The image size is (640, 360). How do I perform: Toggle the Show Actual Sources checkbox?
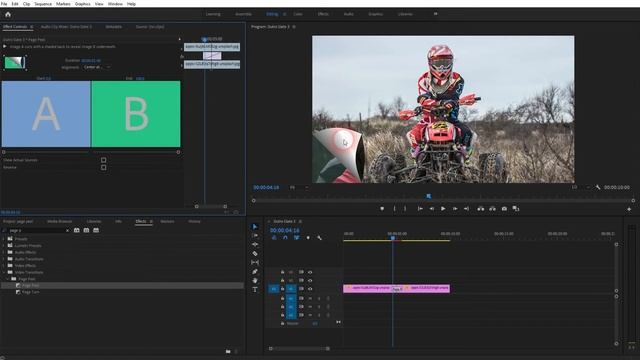coord(103,160)
